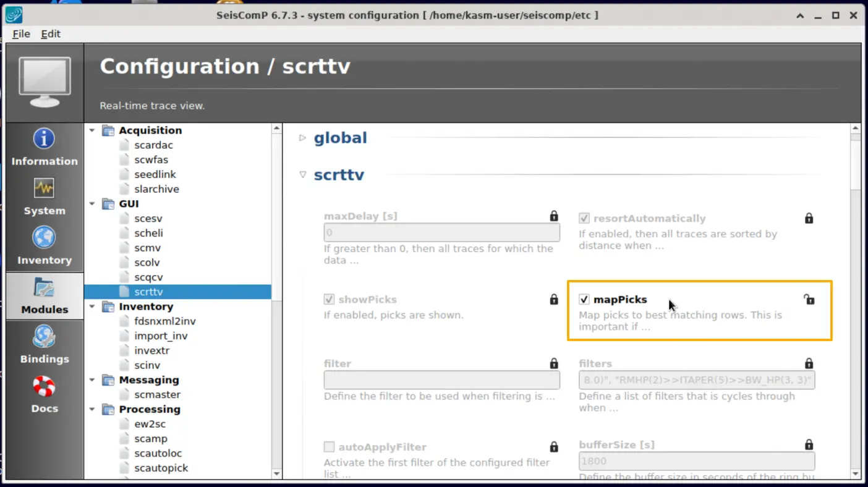Viewport: 868px width, 487px height.
Task: Select invextr module in tree
Action: [151, 350]
